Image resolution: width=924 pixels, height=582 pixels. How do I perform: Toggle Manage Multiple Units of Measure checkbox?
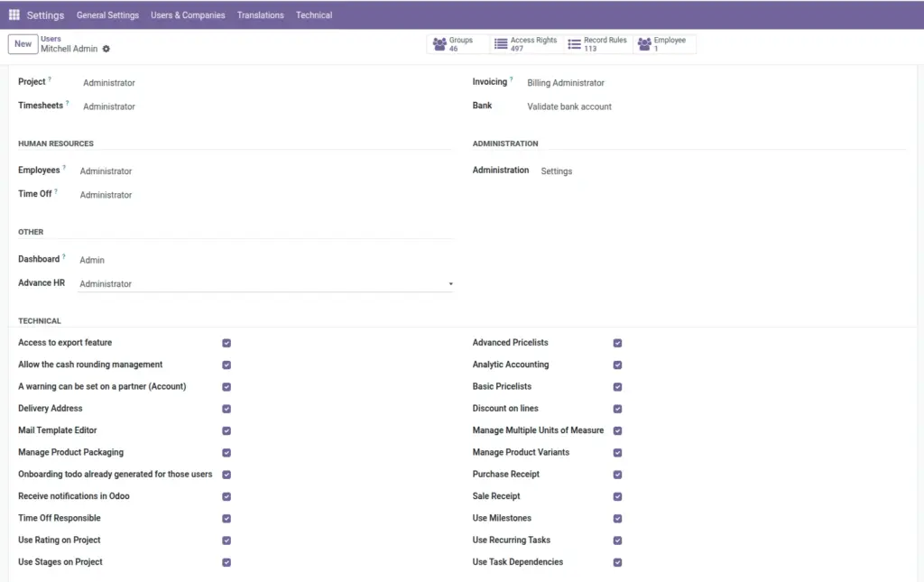617,430
